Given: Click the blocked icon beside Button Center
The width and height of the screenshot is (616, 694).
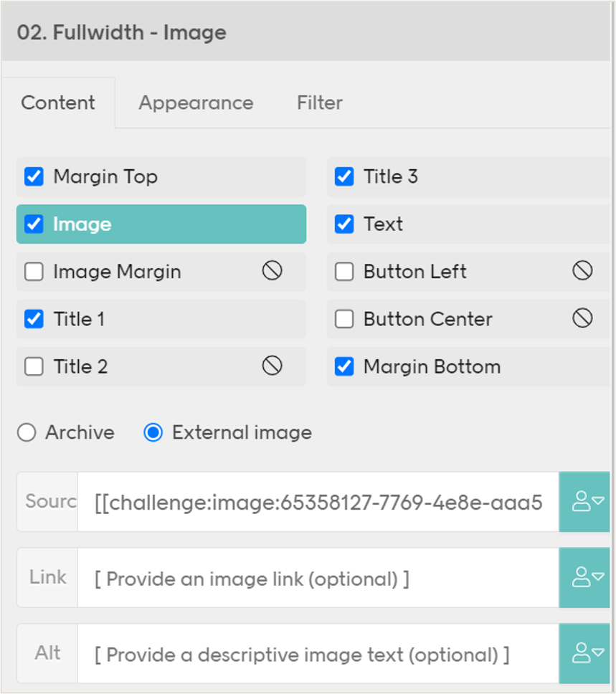Looking at the screenshot, I should click(581, 319).
